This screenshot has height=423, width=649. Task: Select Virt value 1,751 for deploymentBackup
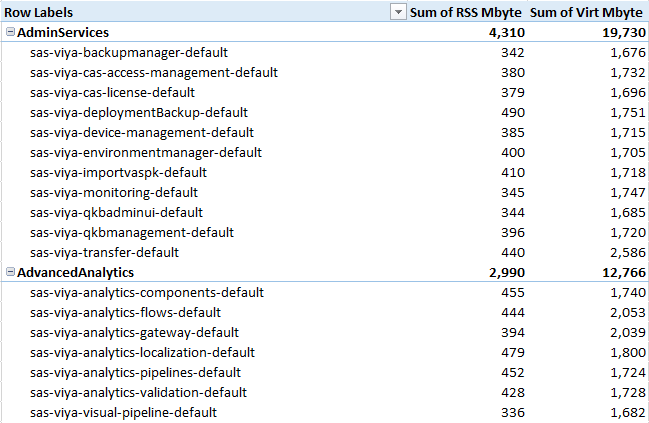point(628,113)
